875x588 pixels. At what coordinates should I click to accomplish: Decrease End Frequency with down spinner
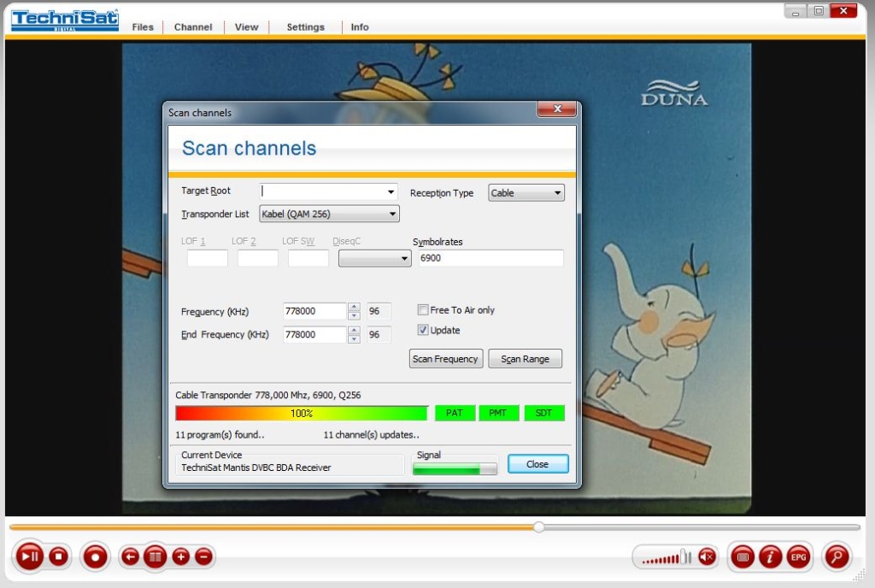tap(354, 338)
